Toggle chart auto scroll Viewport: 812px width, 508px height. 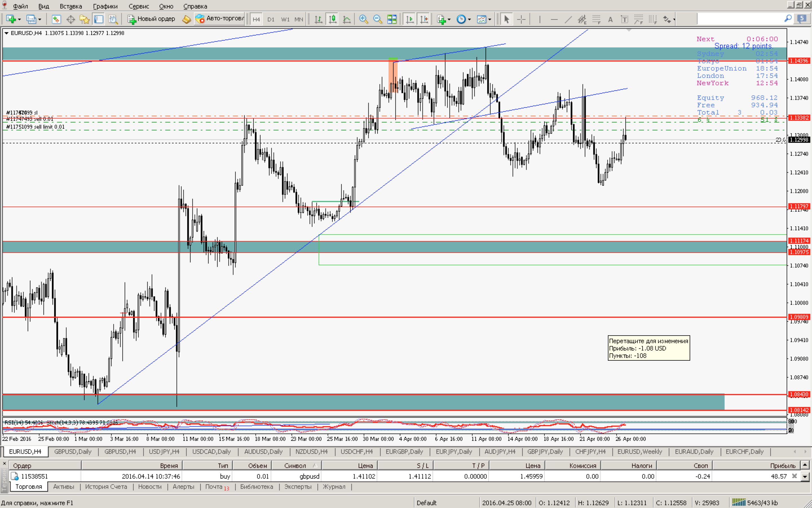click(x=410, y=19)
